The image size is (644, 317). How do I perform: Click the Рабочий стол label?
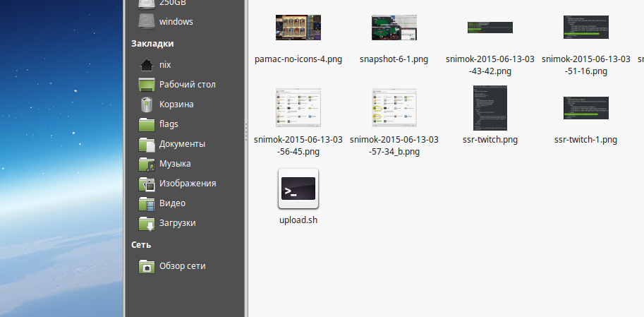pos(188,85)
